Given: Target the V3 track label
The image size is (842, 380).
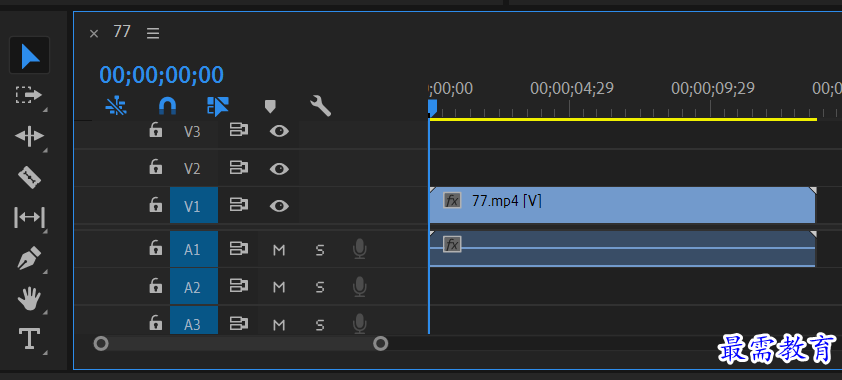Looking at the screenshot, I should [192, 132].
